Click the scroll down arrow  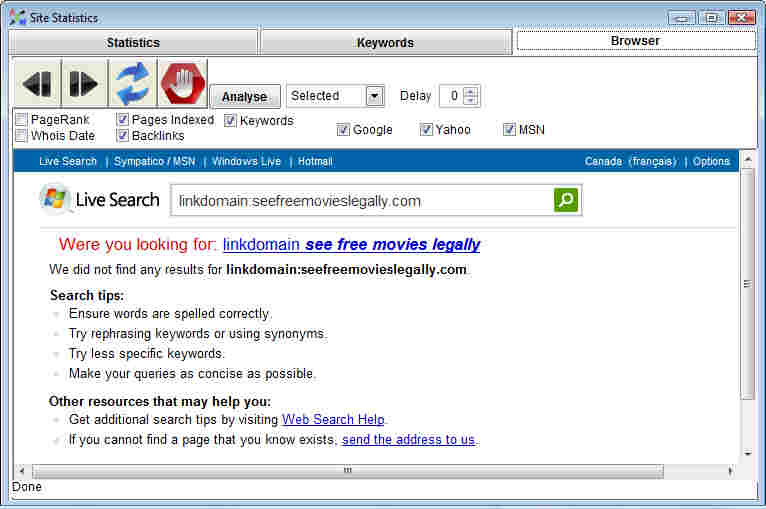[747, 454]
